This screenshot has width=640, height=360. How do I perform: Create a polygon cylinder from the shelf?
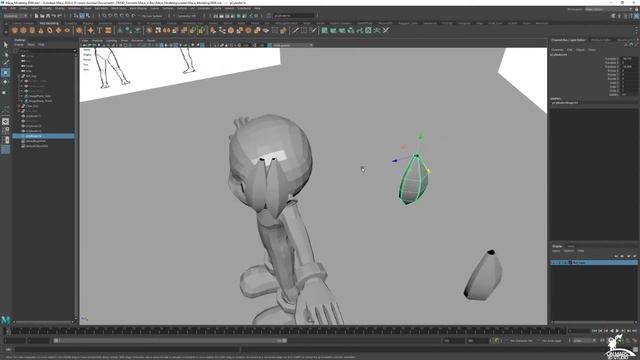[x=32, y=30]
